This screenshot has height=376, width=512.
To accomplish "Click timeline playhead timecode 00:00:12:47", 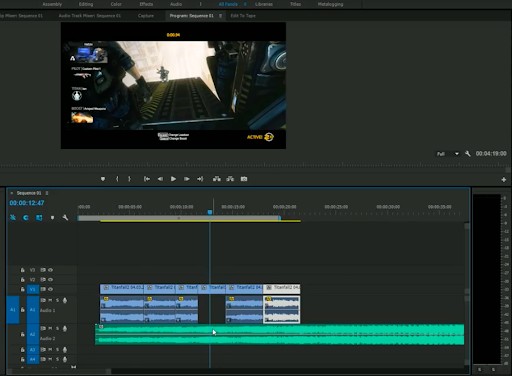I will pyautogui.click(x=27, y=203).
